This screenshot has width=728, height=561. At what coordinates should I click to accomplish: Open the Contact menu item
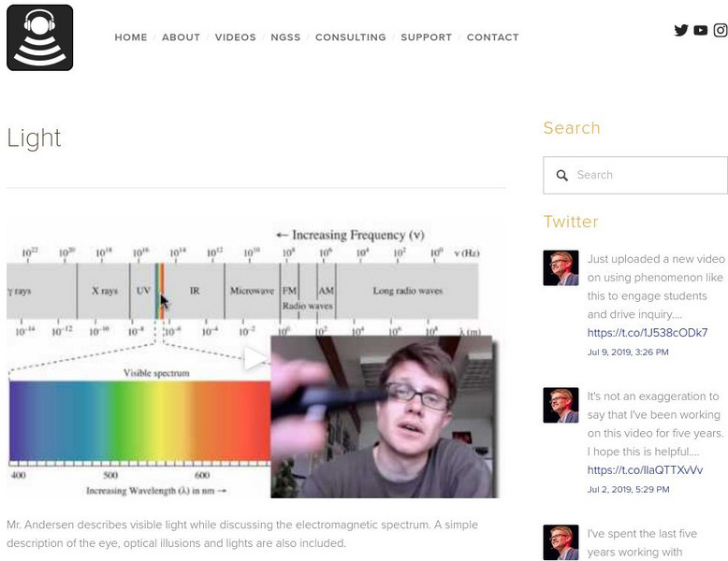[x=492, y=37]
